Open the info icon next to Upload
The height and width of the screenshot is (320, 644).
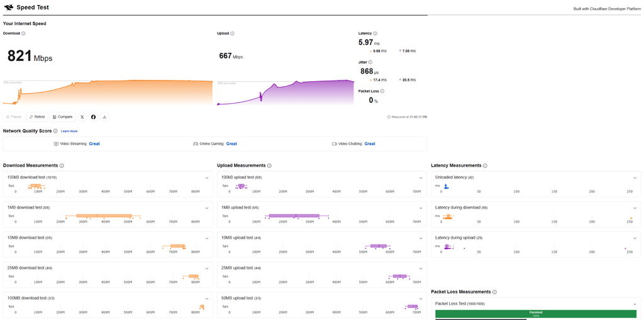click(x=233, y=34)
